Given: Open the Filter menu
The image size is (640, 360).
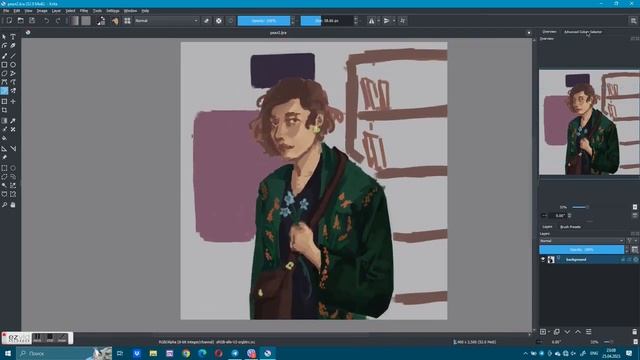Looking at the screenshot, I should click(x=84, y=11).
